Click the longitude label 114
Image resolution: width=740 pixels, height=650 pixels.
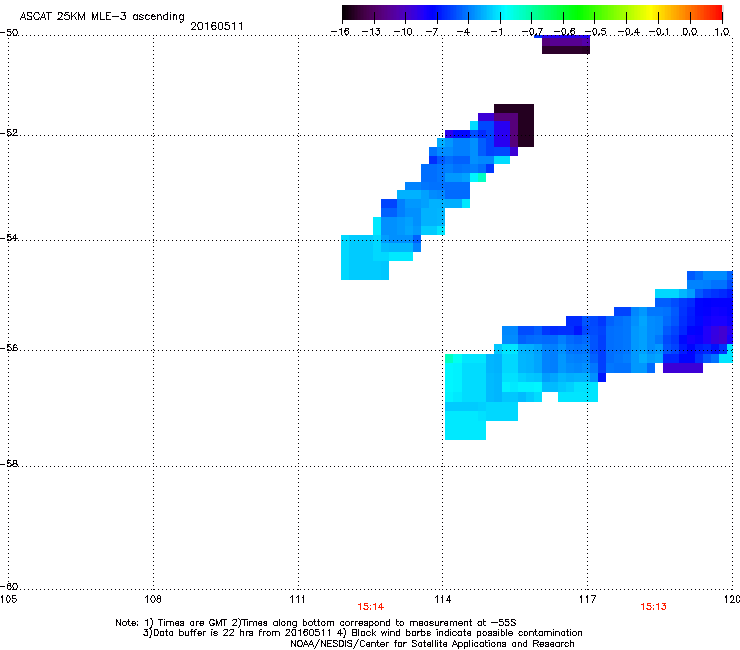[x=443, y=599]
